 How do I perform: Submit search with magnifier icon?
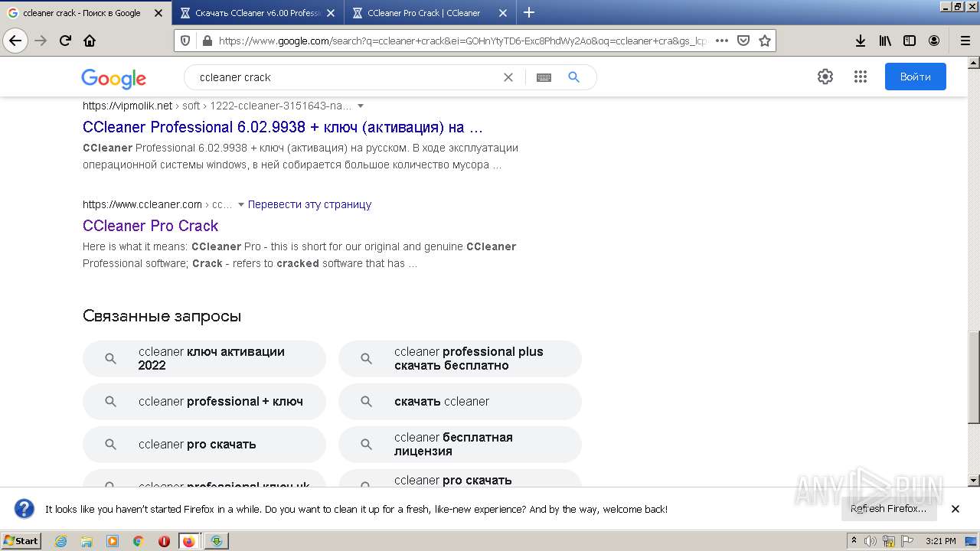[x=574, y=77]
